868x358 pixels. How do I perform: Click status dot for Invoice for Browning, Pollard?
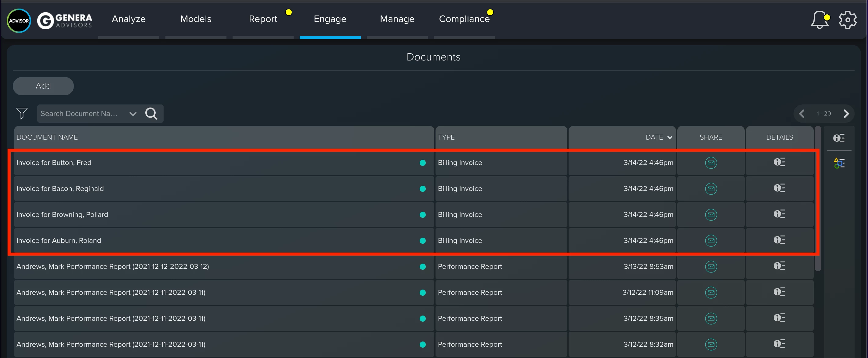pos(422,215)
